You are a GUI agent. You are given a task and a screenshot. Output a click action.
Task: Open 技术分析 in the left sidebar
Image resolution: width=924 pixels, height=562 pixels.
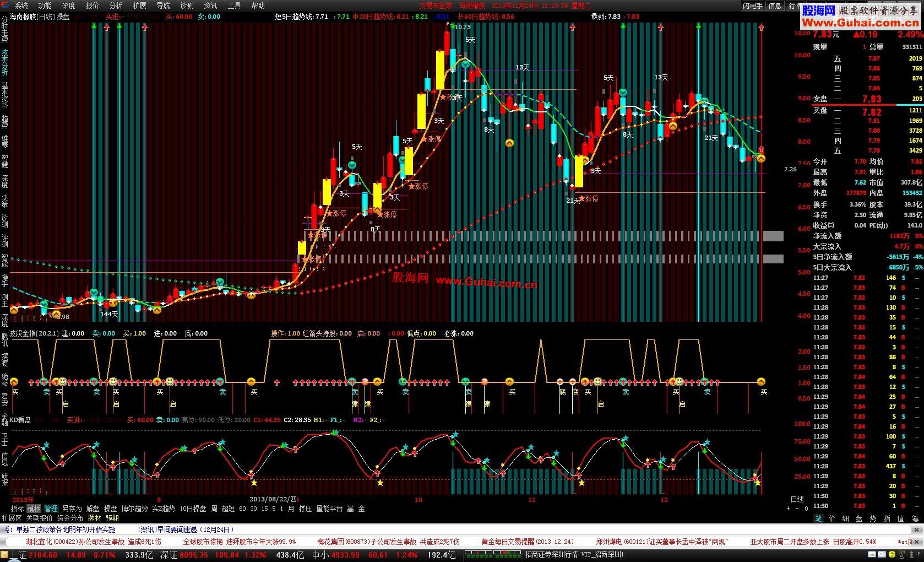click(x=5, y=62)
